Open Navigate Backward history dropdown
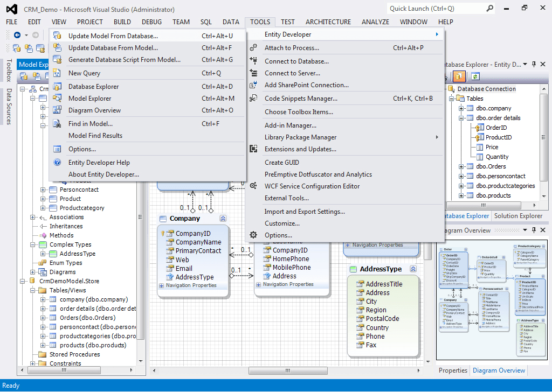 click(x=26, y=35)
